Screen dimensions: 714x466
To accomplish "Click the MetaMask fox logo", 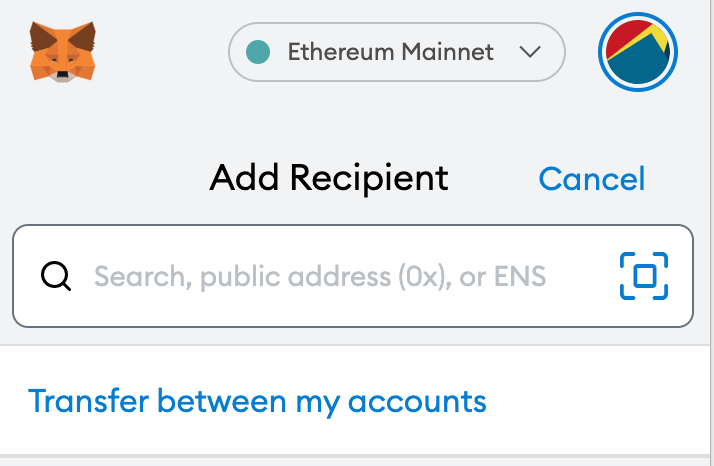I will tap(62, 52).
